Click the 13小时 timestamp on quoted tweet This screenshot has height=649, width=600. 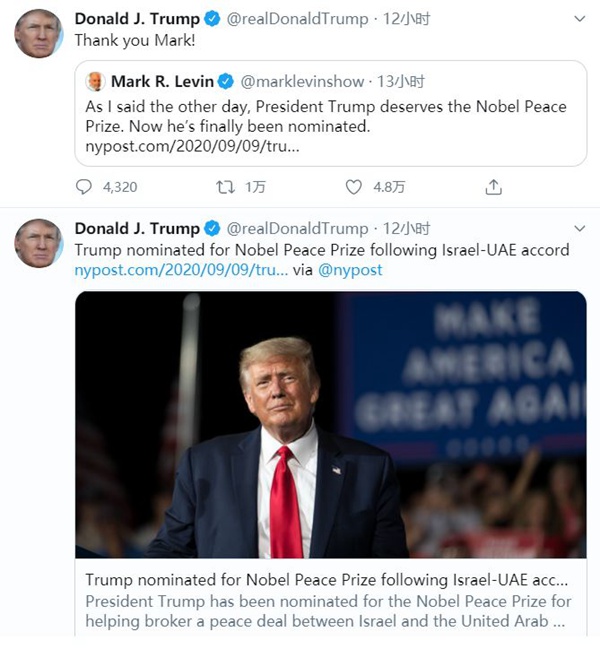tap(401, 82)
